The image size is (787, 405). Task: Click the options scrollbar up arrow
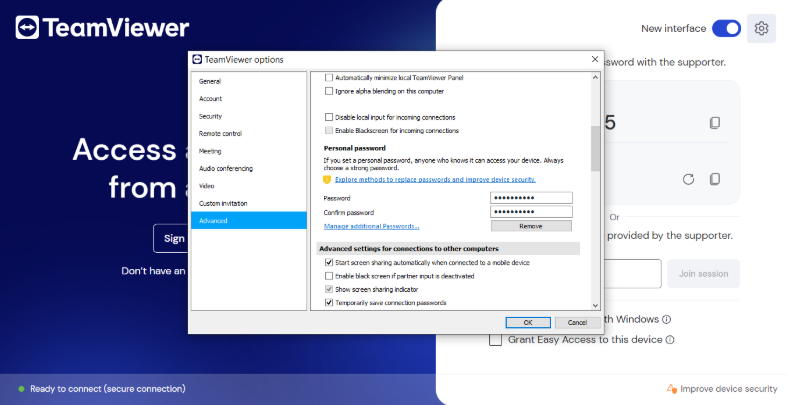(x=595, y=77)
